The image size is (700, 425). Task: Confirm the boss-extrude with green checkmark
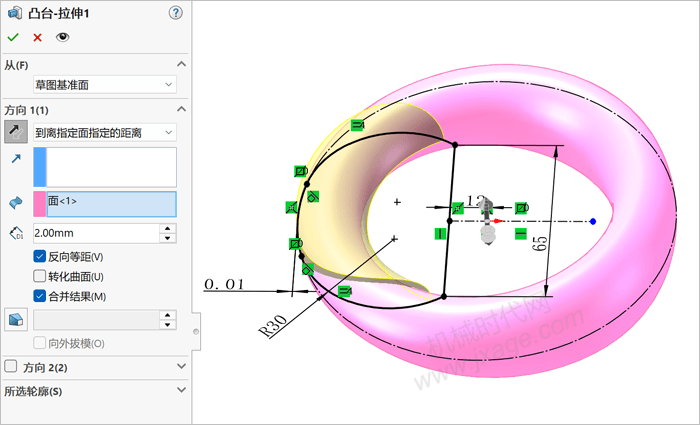13,38
